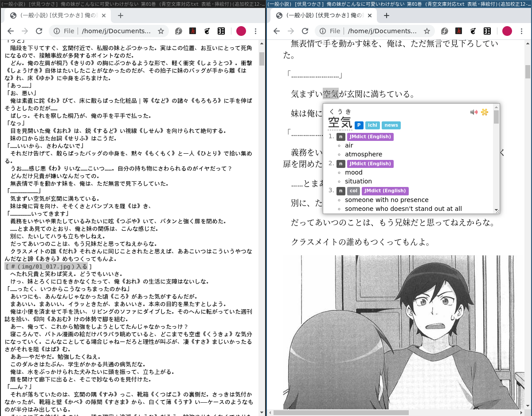
Task: Bookmark this page in the right window
Action: (427, 31)
